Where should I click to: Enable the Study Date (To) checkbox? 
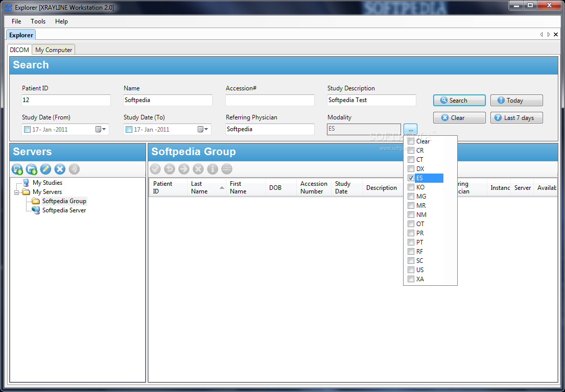pyautogui.click(x=129, y=129)
